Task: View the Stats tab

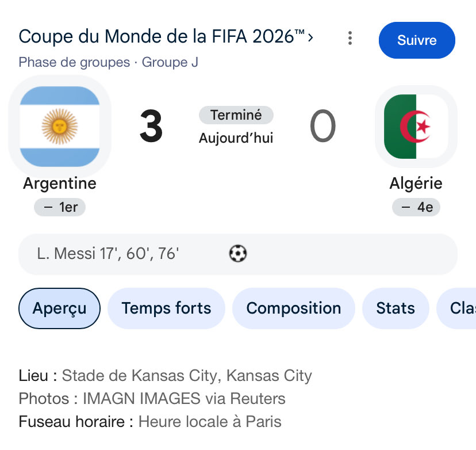Action: 396,308
